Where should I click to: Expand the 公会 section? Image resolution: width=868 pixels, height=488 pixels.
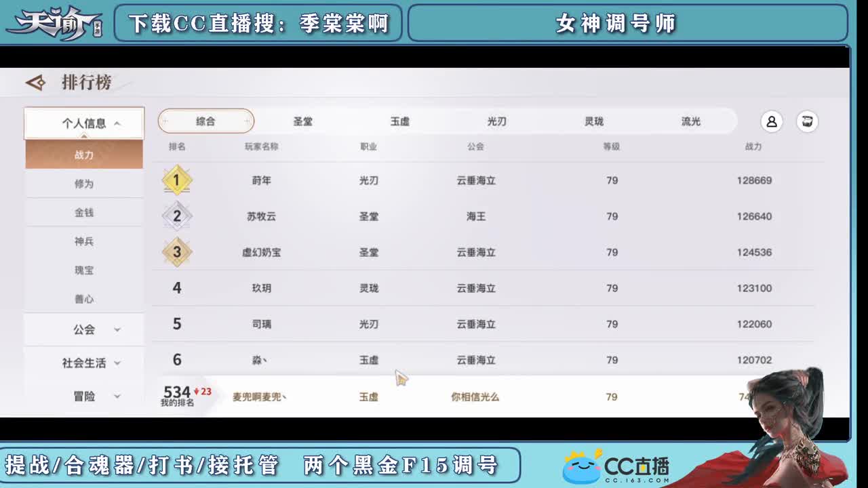pyautogui.click(x=83, y=329)
